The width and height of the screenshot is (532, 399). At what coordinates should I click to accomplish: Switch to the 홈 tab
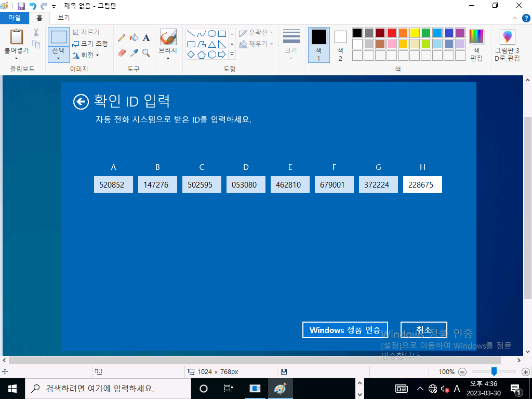pyautogui.click(x=39, y=18)
